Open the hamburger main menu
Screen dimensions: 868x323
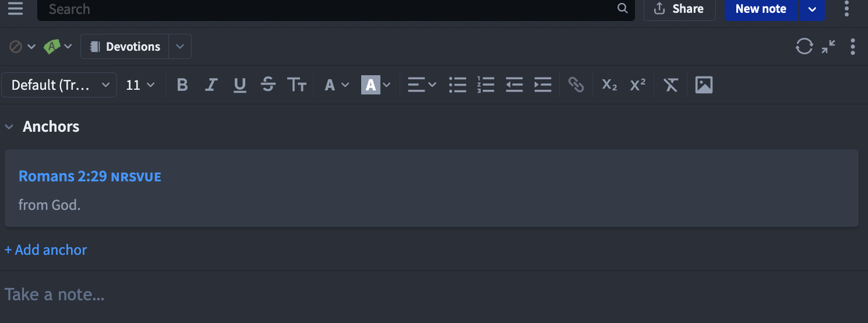(16, 9)
